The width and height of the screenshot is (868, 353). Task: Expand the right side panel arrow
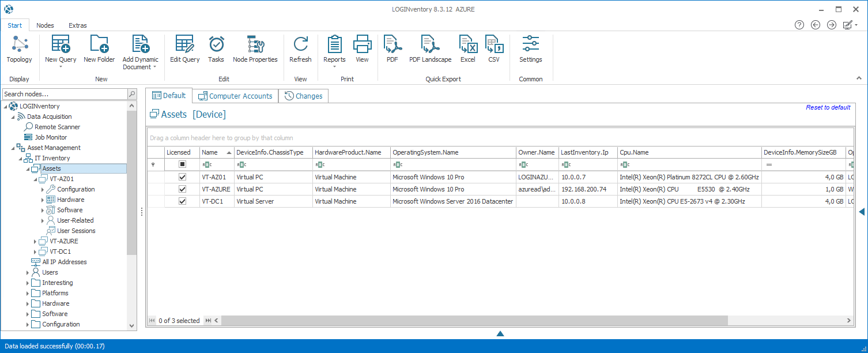pos(862,212)
